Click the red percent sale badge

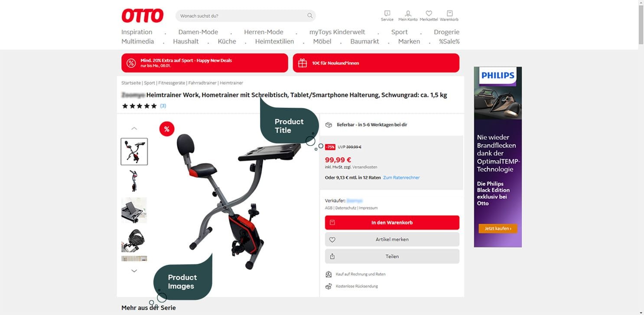(166, 129)
